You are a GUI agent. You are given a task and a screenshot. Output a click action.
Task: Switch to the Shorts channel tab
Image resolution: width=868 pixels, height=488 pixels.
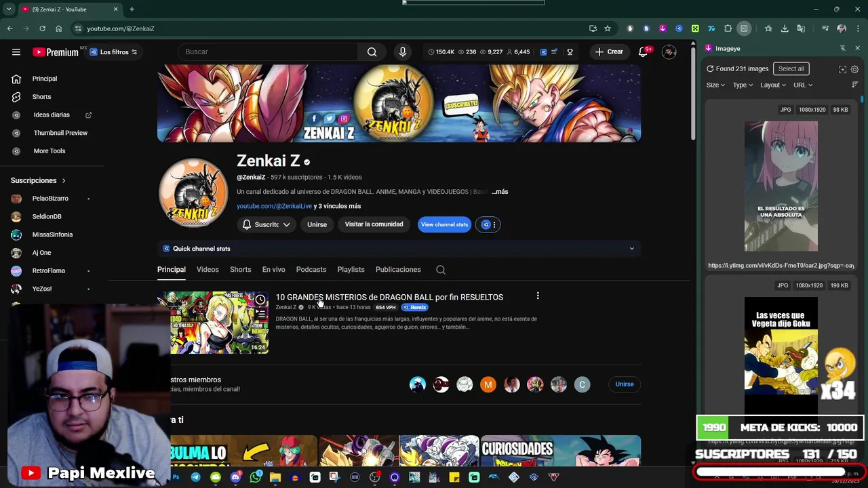240,270
